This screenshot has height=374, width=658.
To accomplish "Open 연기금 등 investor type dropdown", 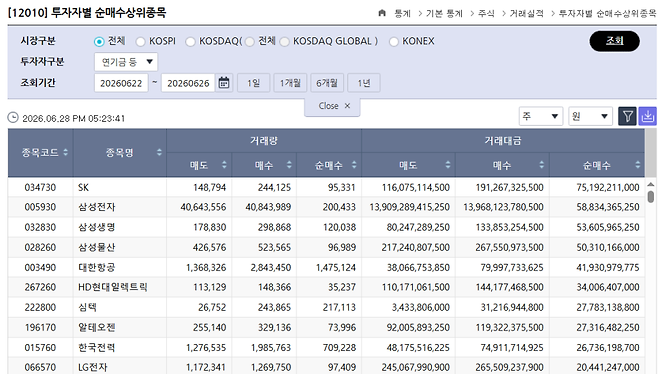I will click(x=126, y=62).
